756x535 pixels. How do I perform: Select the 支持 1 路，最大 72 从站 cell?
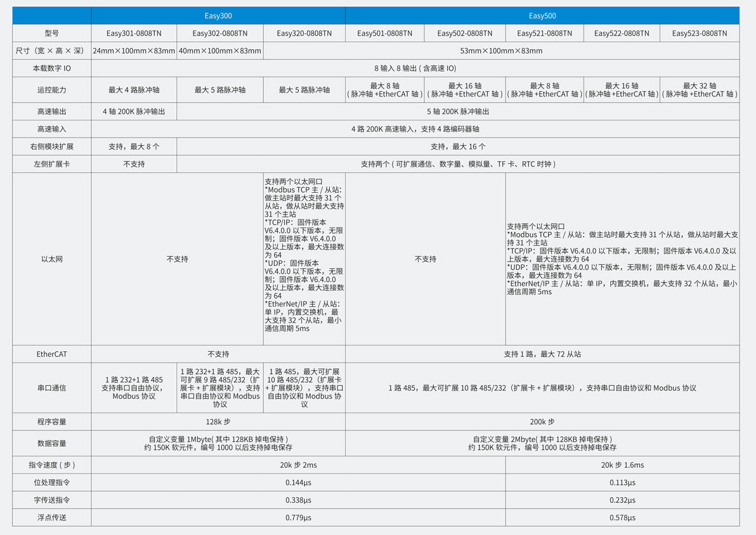(x=542, y=354)
